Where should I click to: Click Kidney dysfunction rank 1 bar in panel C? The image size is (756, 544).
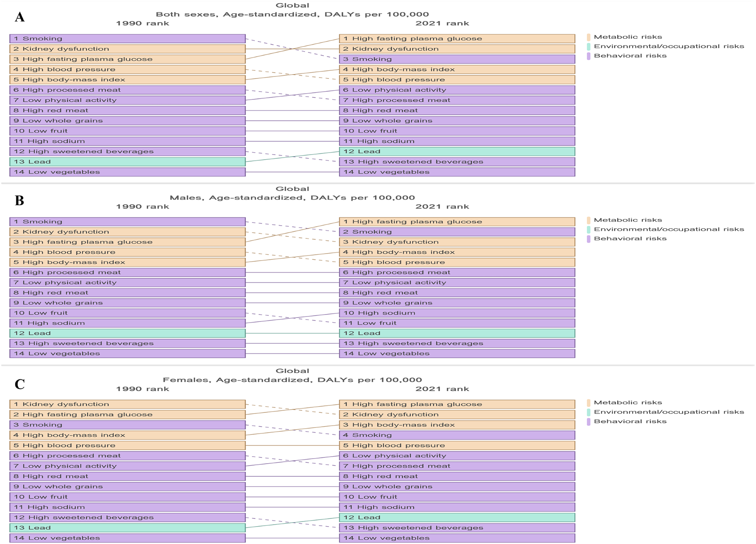126,404
